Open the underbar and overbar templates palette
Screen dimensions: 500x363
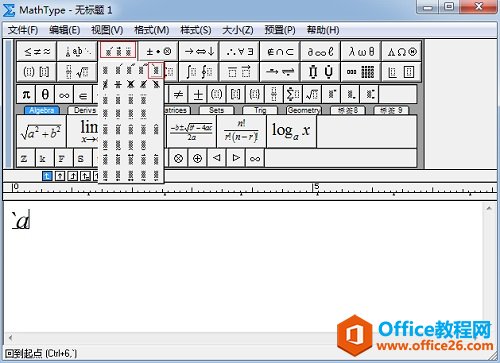pyautogui.click(x=240, y=72)
